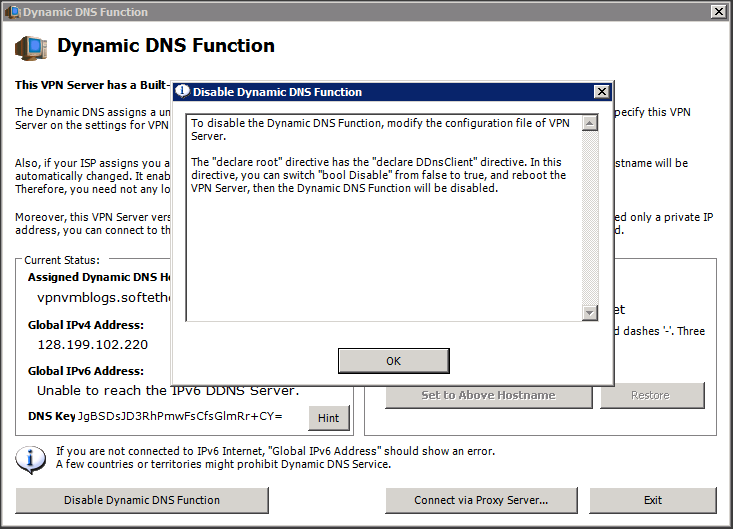Viewport: 733px width, 529px height.
Task: Click the dialog's vertical scrollbar track
Action: (x=590, y=220)
